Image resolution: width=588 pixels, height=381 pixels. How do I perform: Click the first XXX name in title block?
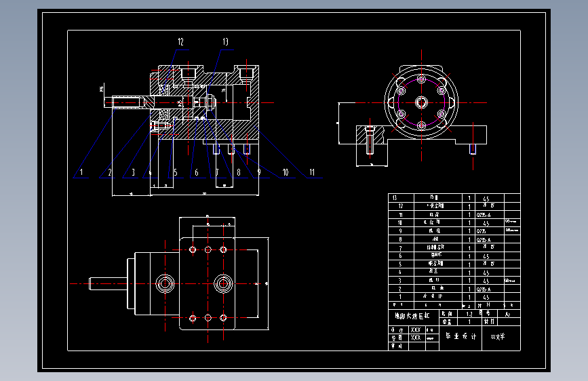tap(416, 330)
